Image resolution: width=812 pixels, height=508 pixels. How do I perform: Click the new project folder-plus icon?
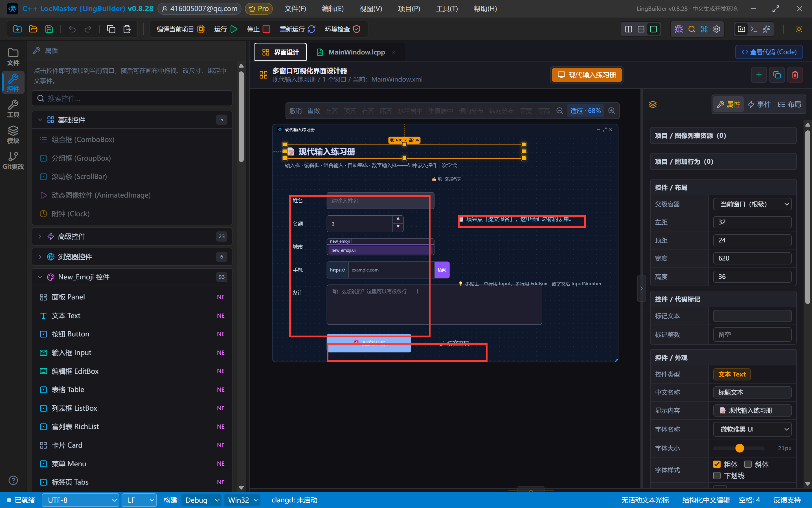pos(17,29)
